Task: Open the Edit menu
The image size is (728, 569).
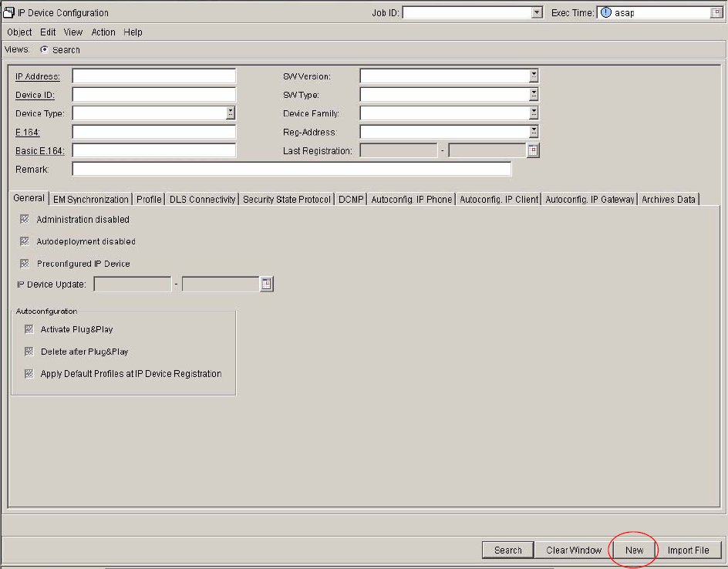Action: (x=48, y=32)
